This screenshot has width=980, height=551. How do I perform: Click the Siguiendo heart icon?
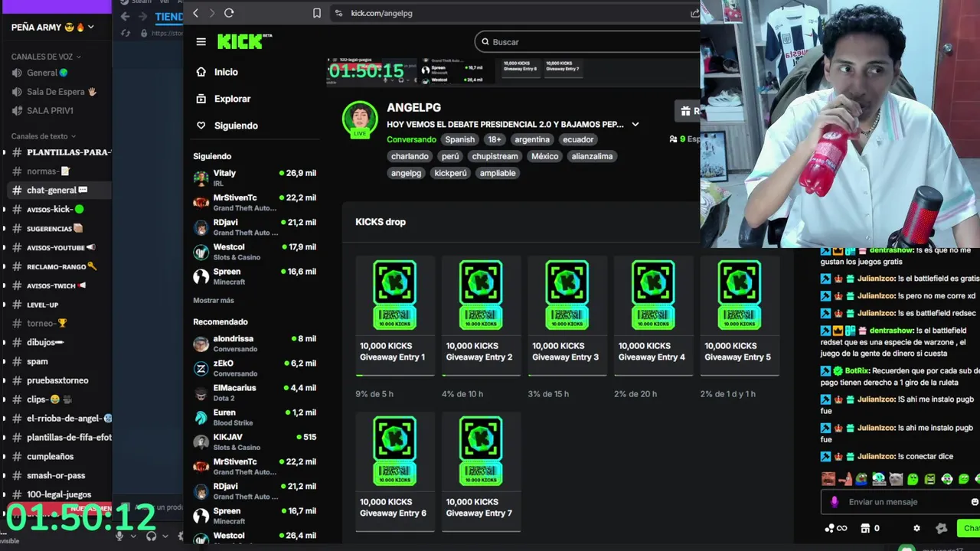201,126
